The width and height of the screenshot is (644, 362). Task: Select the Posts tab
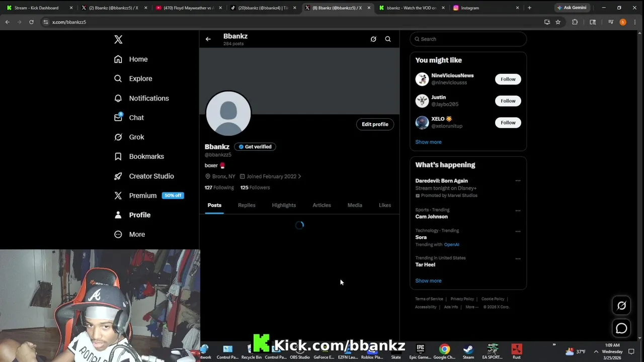click(x=214, y=205)
